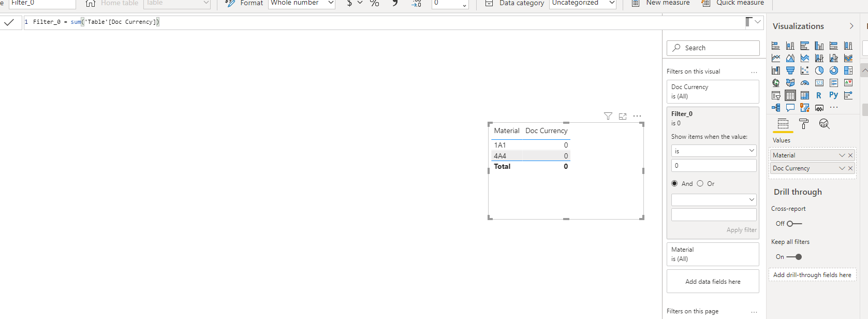Collapse the Visualizations pane
This screenshot has height=319, width=868.
851,26
